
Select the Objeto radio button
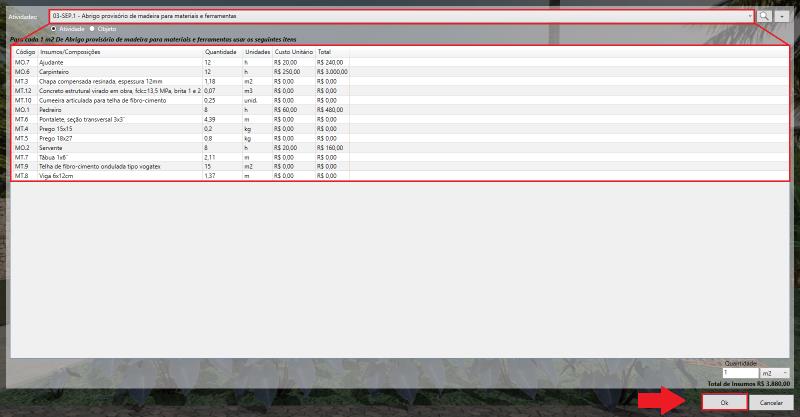pyautogui.click(x=93, y=29)
